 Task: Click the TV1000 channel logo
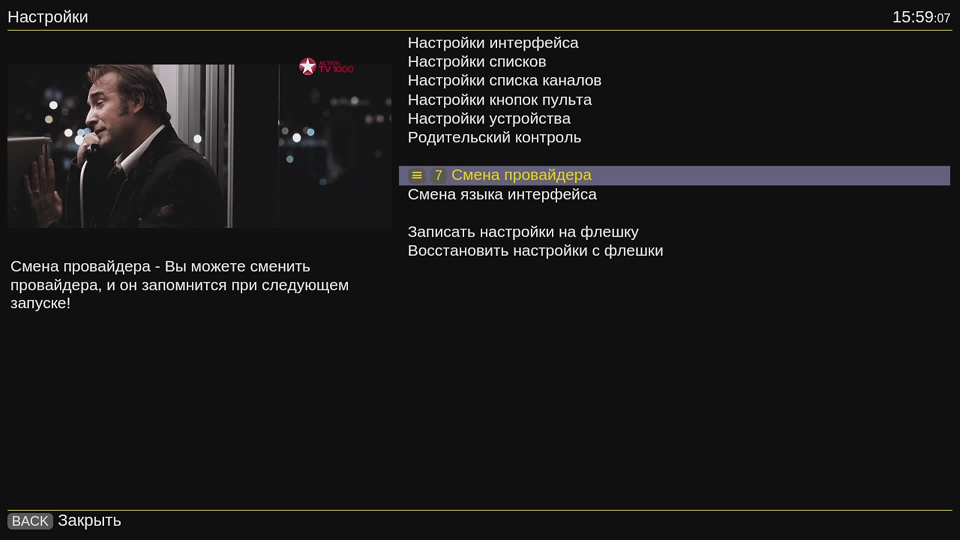point(326,67)
